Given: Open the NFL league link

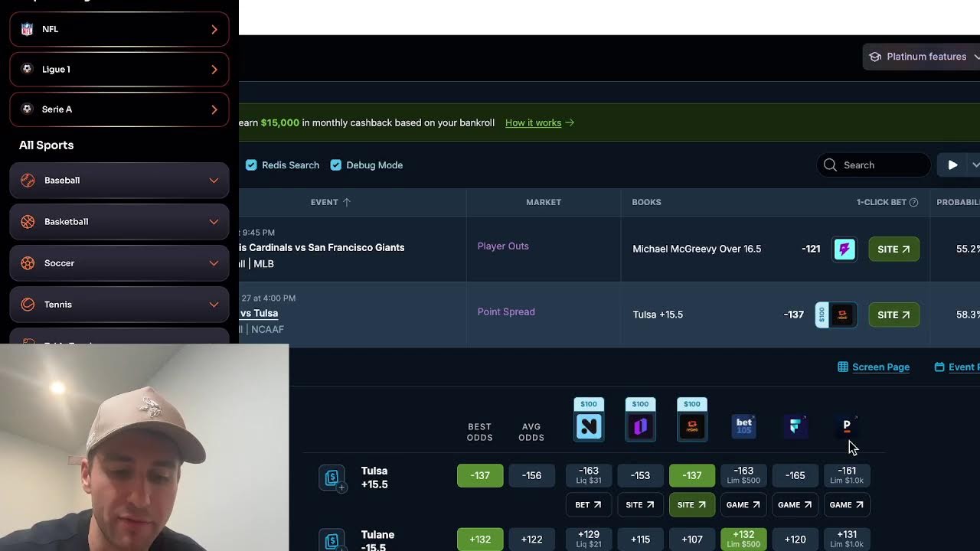Looking at the screenshot, I should 119,29.
